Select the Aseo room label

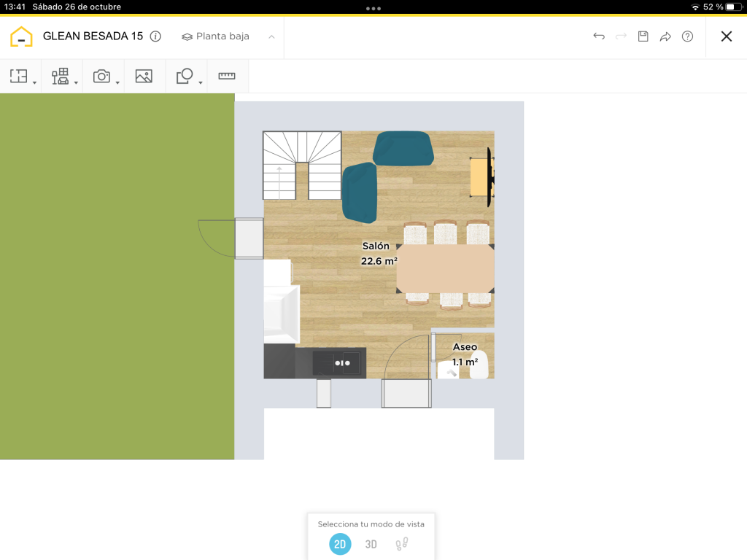point(465,346)
